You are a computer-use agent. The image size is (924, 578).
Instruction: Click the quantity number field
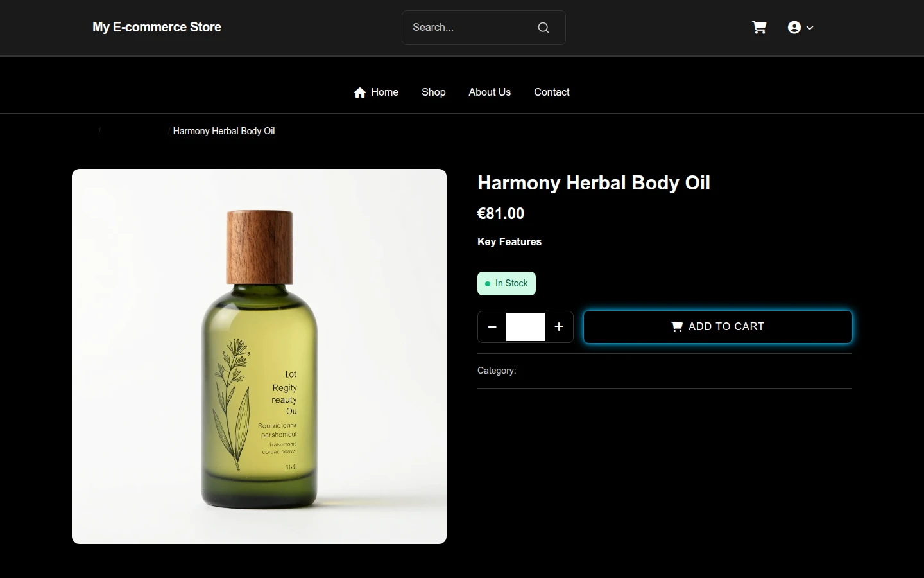coord(526,327)
